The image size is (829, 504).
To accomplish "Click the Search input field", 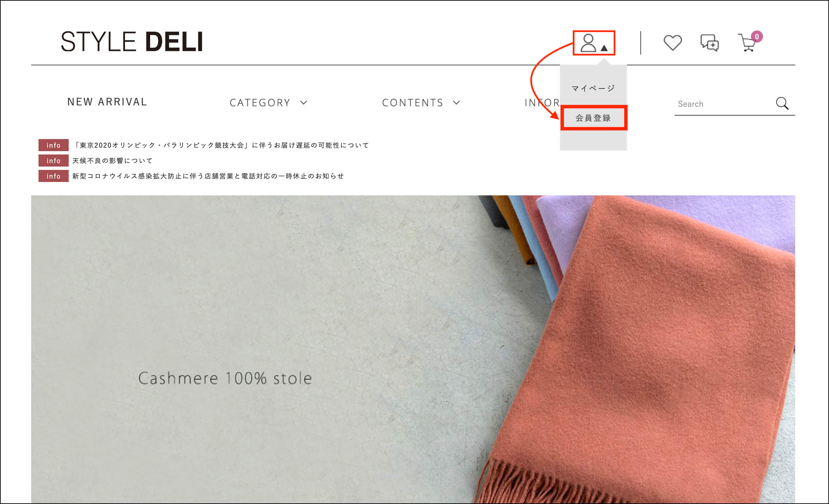I will (723, 104).
